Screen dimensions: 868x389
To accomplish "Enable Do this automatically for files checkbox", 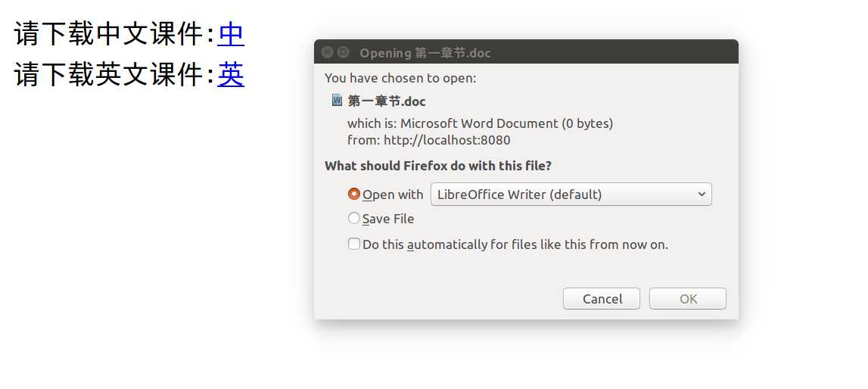I will click(x=353, y=244).
